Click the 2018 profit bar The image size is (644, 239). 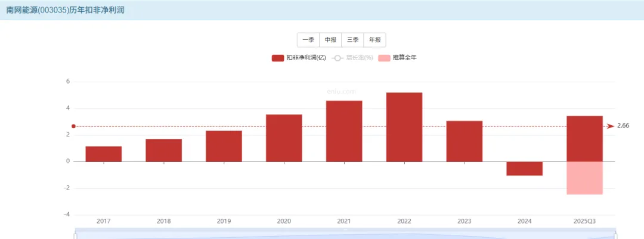pyautogui.click(x=163, y=150)
